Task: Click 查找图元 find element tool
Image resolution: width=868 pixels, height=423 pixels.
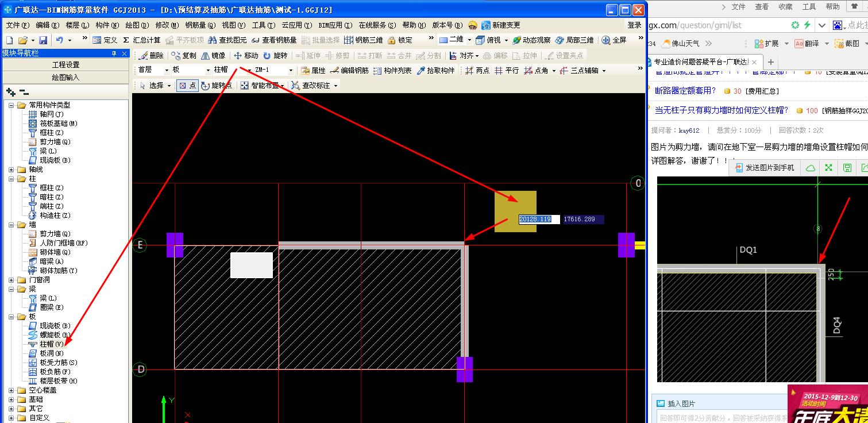Action: [227, 40]
